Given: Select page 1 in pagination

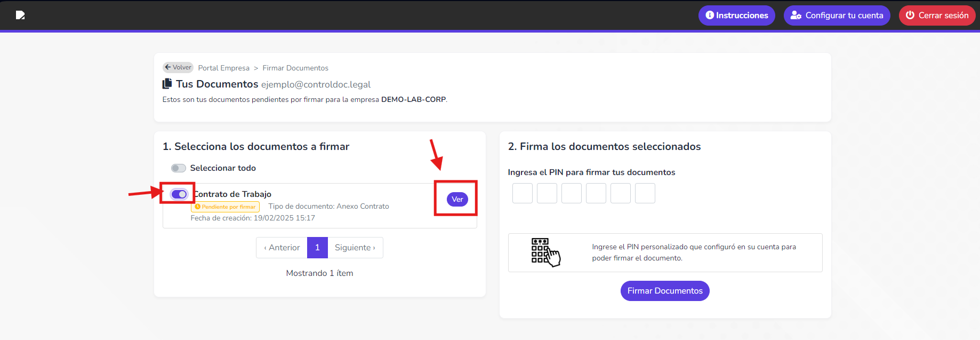Looking at the screenshot, I should click(x=317, y=248).
